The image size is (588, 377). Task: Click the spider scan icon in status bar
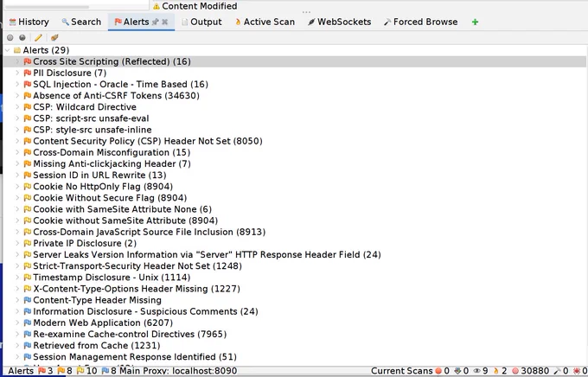[577, 371]
